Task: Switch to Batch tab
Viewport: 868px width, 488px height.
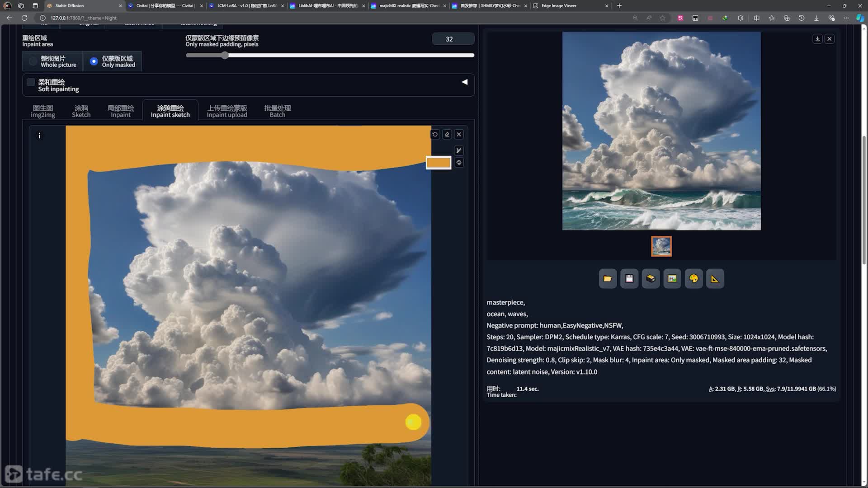Action: [278, 111]
